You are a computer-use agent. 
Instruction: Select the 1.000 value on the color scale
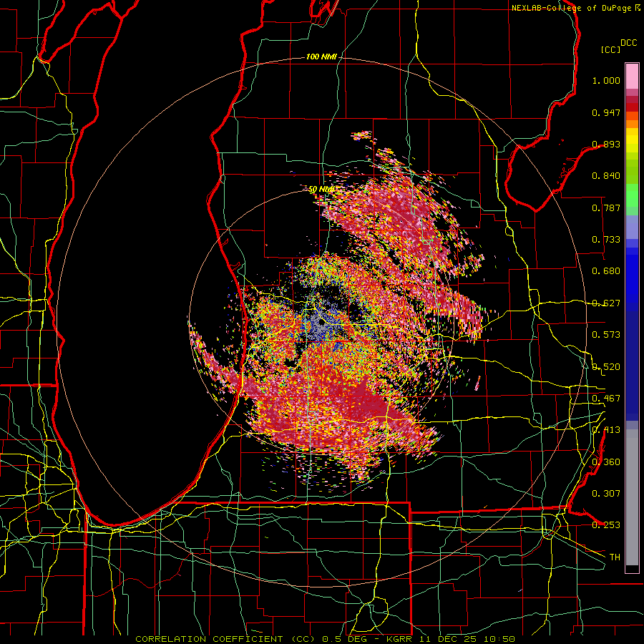606,80
